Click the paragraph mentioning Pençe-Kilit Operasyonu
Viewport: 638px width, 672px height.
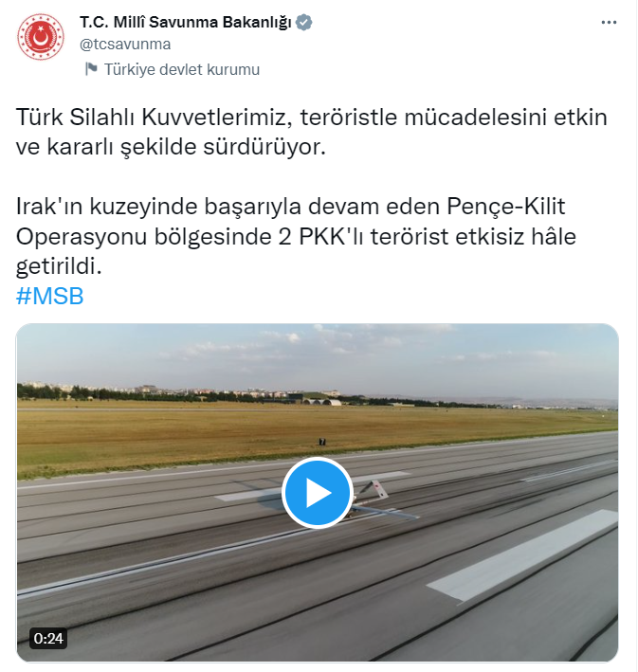pos(296,236)
